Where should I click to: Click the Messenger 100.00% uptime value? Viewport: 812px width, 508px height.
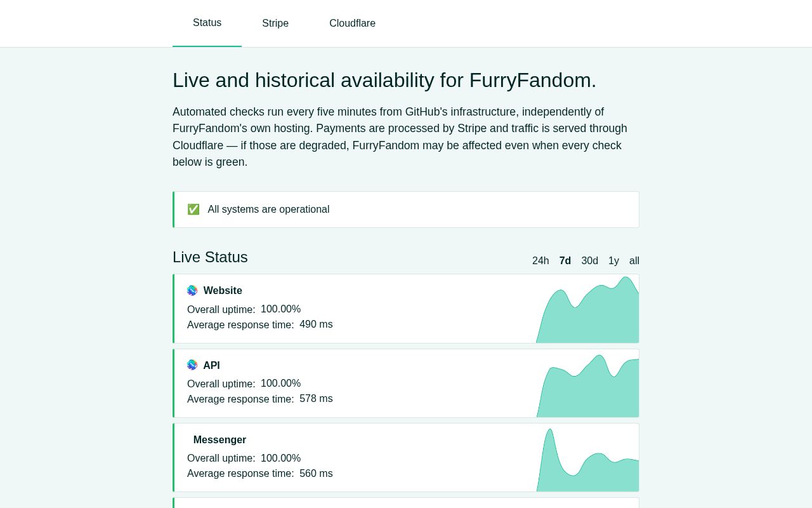[280, 458]
